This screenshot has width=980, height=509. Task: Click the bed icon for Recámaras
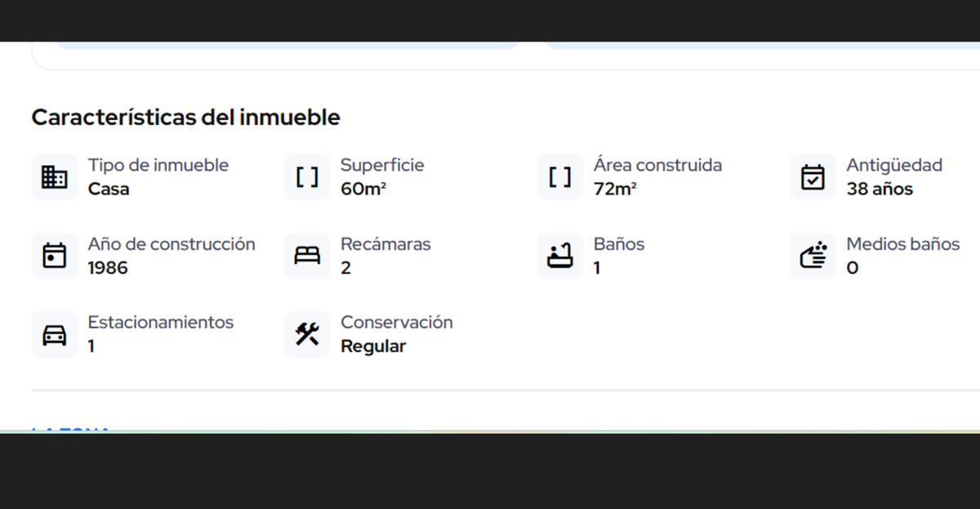[307, 256]
